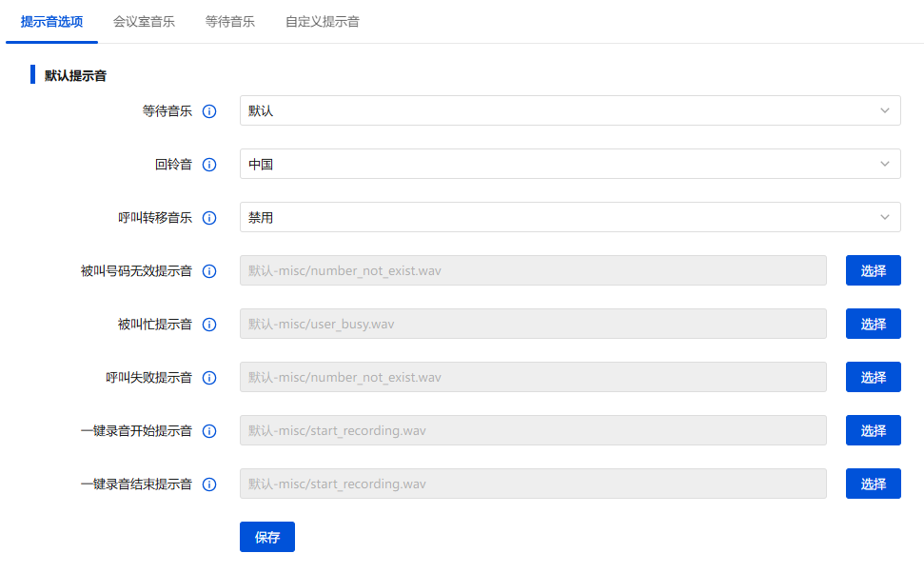The image size is (924, 573).
Task: Select the 提示音选项 tab
Action: coord(51,21)
